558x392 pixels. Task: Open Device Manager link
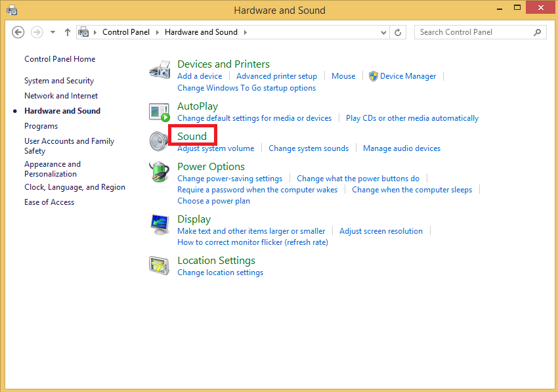coord(408,76)
